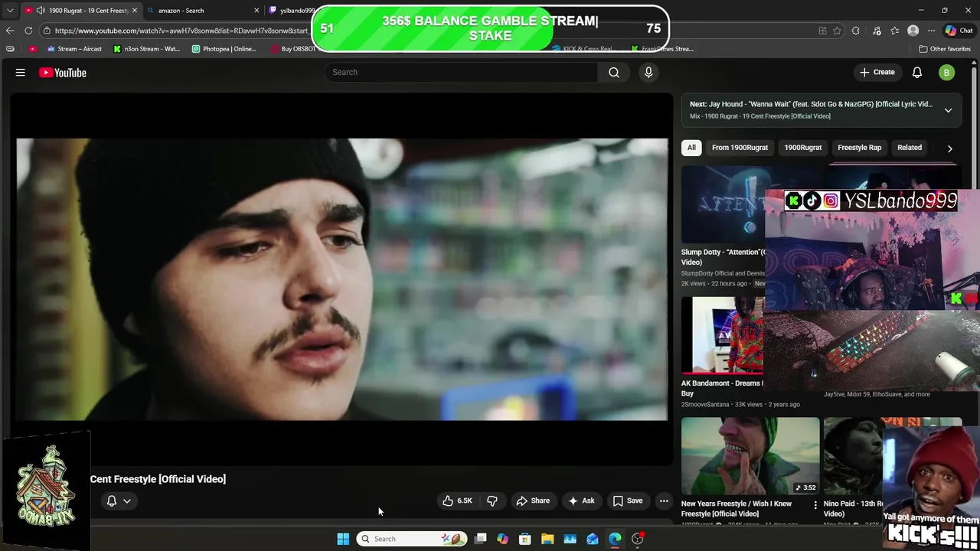The width and height of the screenshot is (980, 551).
Task: Close the amazon - Search tab
Action: [256, 11]
